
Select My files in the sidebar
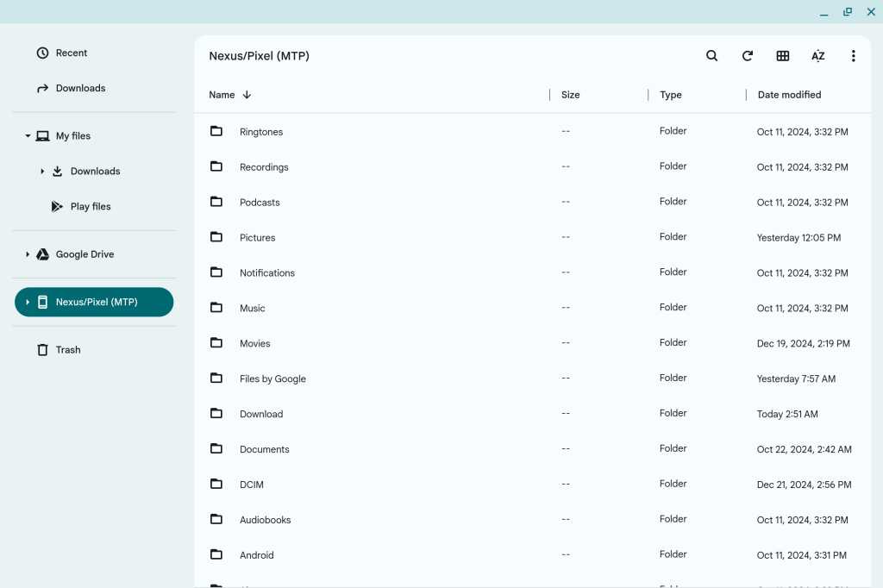[73, 135]
